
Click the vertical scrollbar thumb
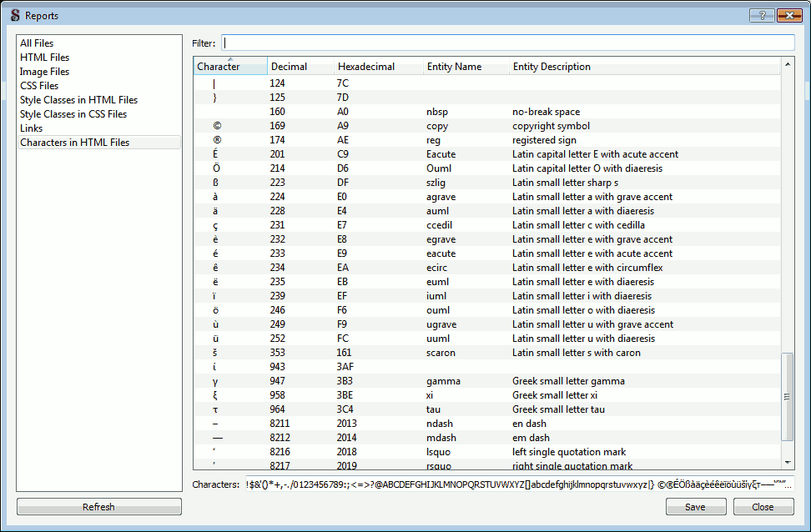[787, 397]
